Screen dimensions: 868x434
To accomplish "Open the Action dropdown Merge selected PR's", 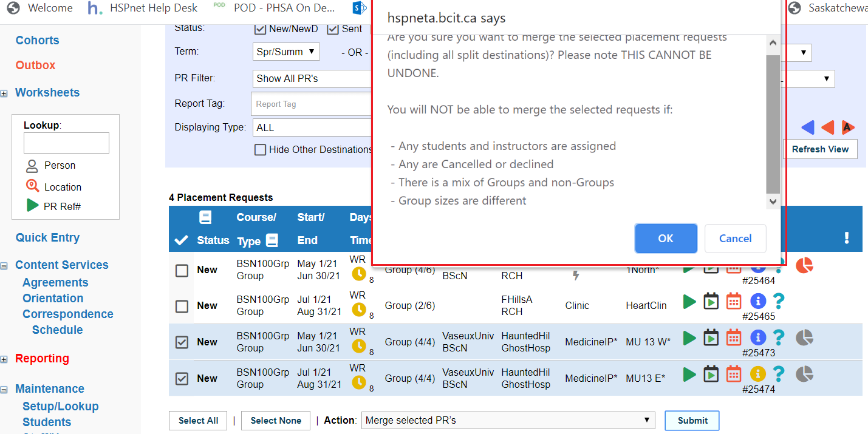I will (508, 420).
